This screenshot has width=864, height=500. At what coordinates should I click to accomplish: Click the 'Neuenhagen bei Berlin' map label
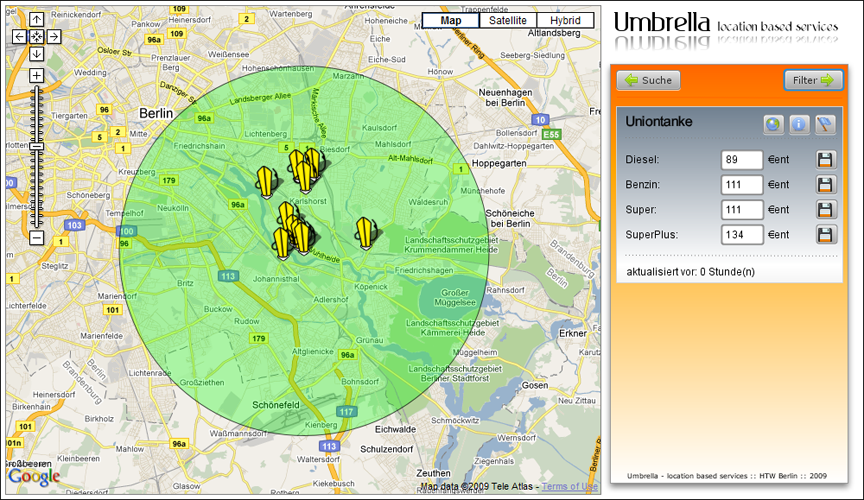505,98
